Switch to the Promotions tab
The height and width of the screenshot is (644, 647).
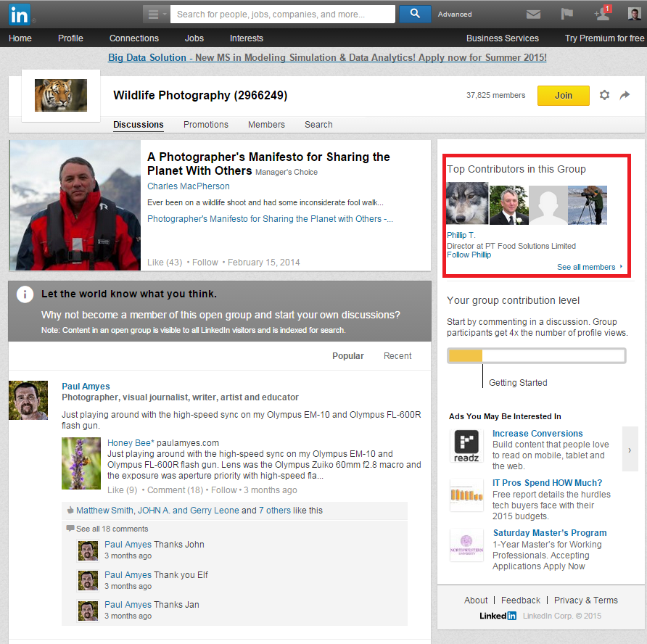[206, 125]
